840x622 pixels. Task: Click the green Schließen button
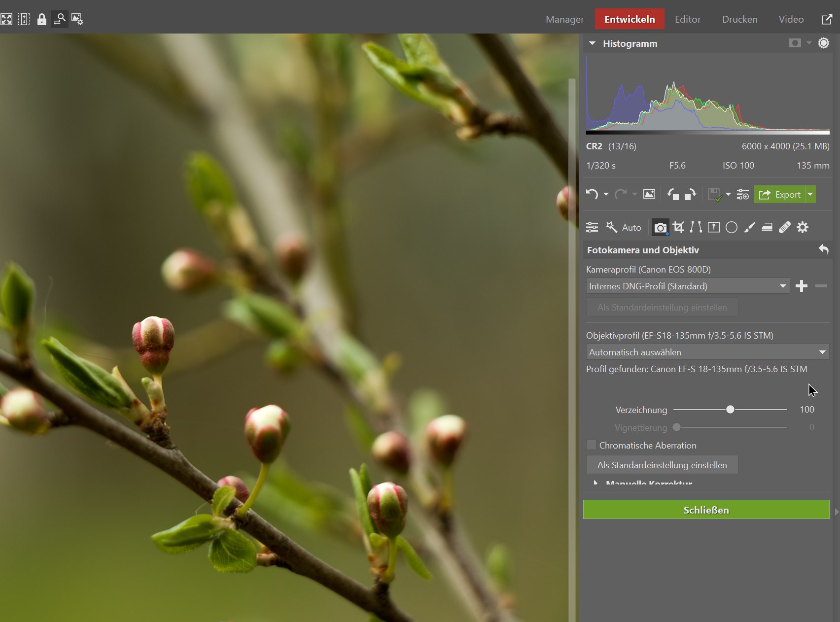coord(706,510)
